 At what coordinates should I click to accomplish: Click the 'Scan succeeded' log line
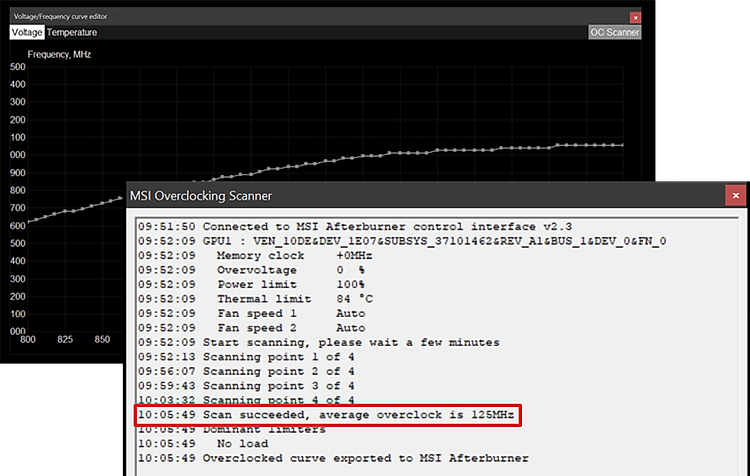[x=328, y=414]
